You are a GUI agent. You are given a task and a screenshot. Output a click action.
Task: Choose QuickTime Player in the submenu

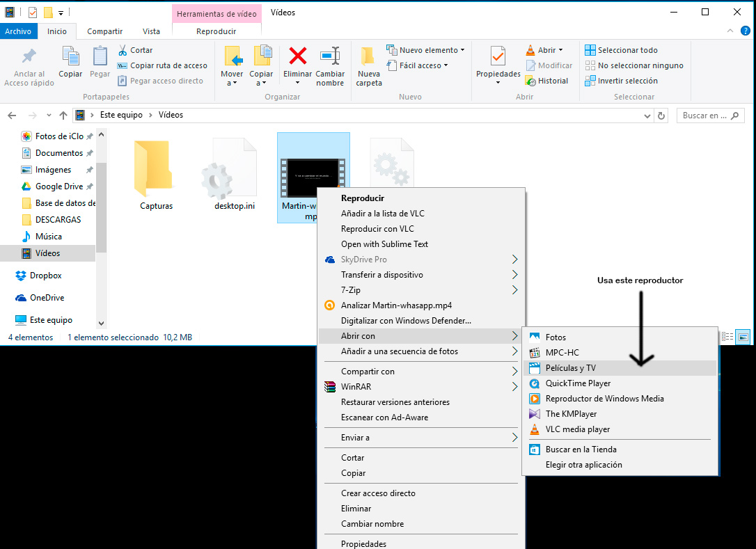pos(578,383)
